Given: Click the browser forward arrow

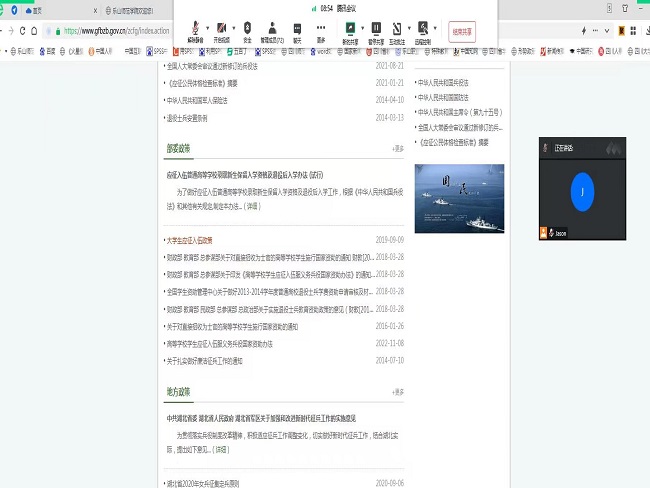Looking at the screenshot, I should point(11,31).
